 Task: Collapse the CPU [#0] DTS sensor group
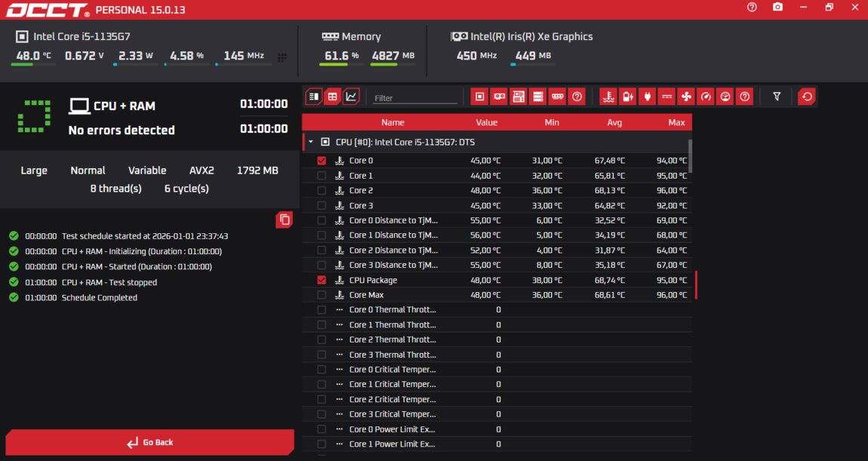(310, 142)
